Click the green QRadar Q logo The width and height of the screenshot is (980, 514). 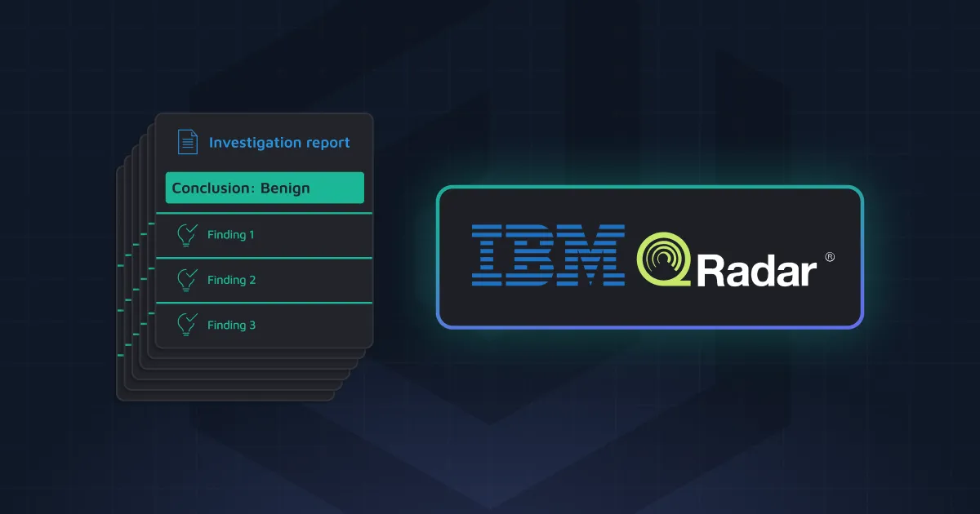[666, 257]
